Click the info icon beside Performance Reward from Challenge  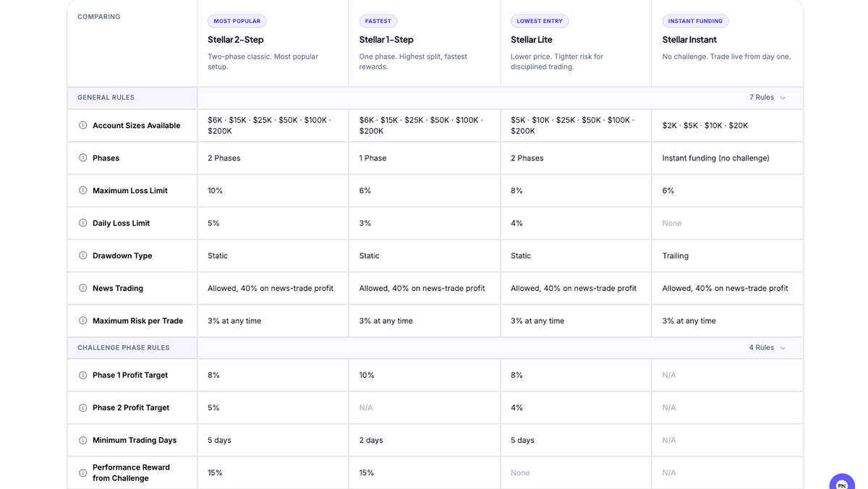click(x=82, y=472)
